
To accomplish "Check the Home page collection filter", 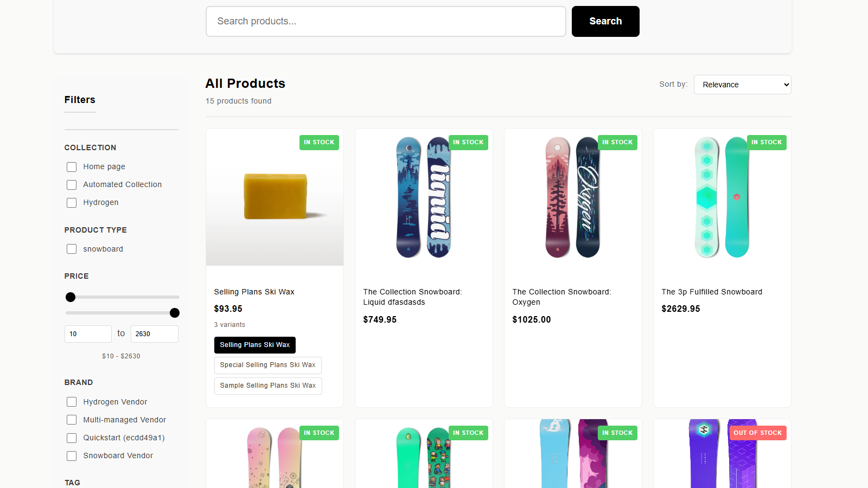I will [71, 166].
